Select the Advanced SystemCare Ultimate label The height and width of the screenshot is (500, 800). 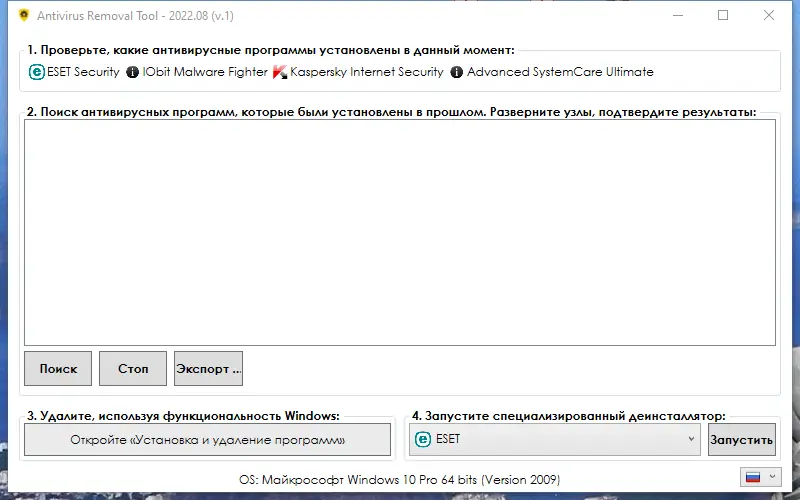tap(560, 72)
